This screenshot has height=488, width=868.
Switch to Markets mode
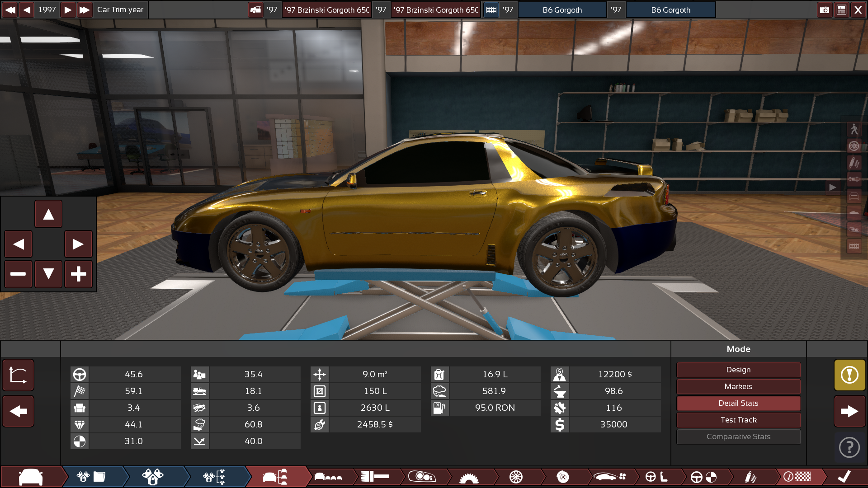(x=738, y=386)
